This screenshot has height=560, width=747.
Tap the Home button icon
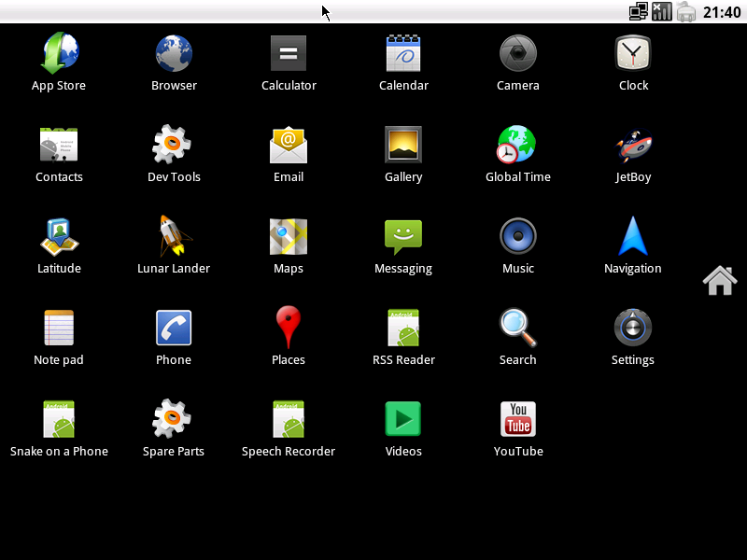[x=720, y=281]
